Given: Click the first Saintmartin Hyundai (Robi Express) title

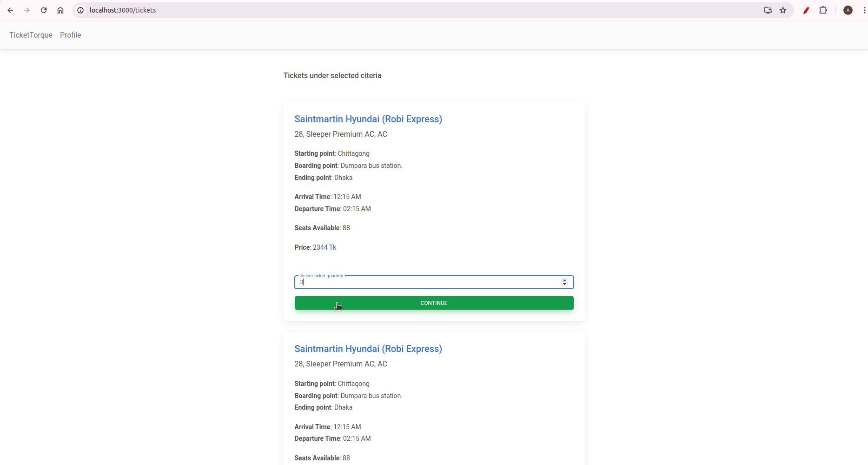Looking at the screenshot, I should (368, 119).
